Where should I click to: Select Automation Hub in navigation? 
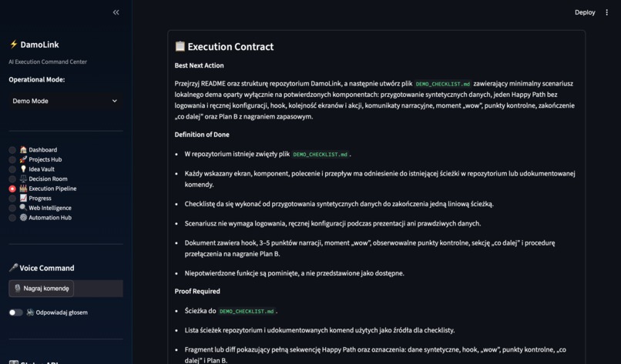pyautogui.click(x=45, y=217)
